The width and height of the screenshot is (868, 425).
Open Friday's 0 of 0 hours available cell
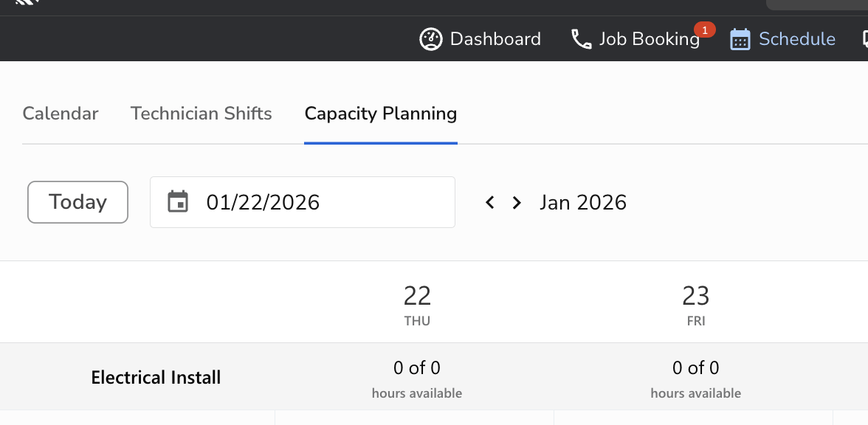[x=695, y=378]
